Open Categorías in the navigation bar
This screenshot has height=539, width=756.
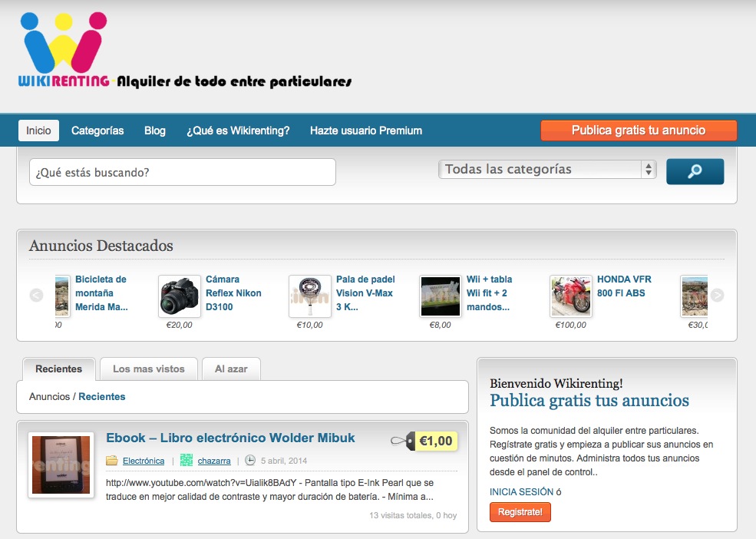pos(97,131)
